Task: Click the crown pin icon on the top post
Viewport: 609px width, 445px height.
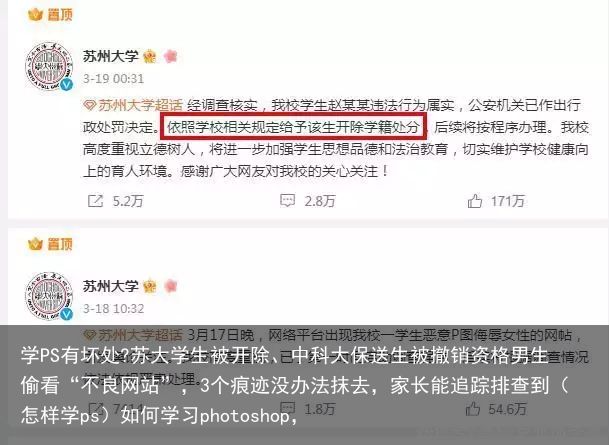Action: [35, 15]
